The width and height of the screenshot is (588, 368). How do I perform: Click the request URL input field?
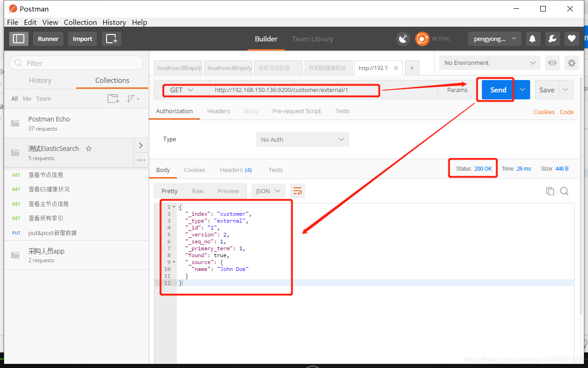coord(323,90)
